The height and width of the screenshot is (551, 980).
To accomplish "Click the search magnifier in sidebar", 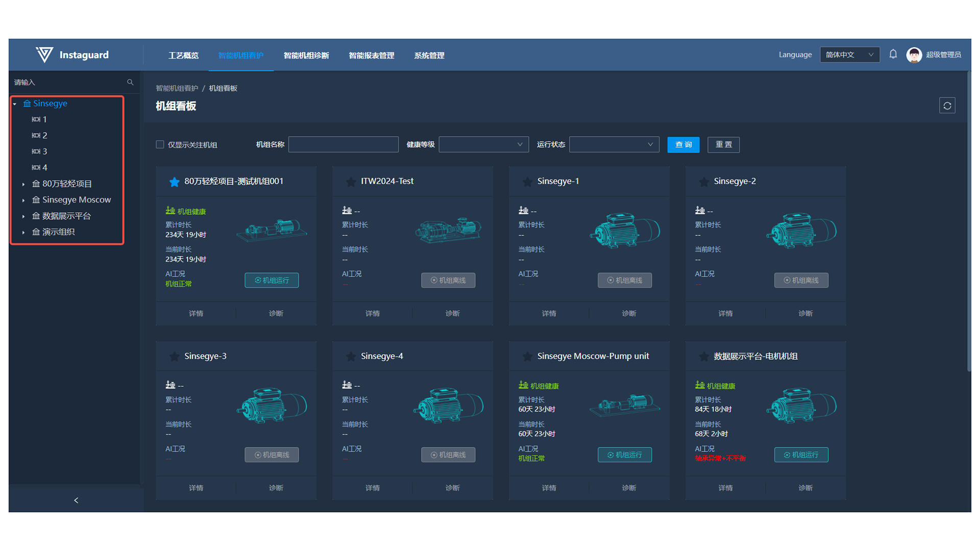I will tap(130, 82).
